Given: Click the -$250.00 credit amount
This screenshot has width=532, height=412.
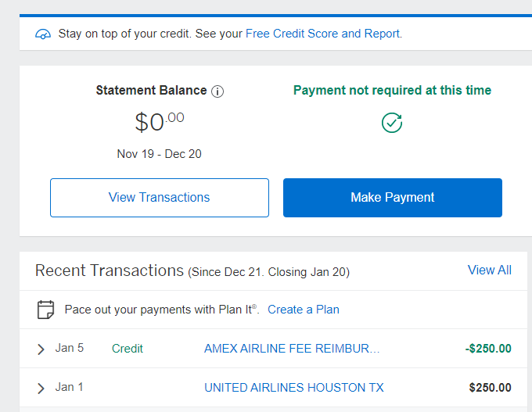Looking at the screenshot, I should click(x=488, y=349).
